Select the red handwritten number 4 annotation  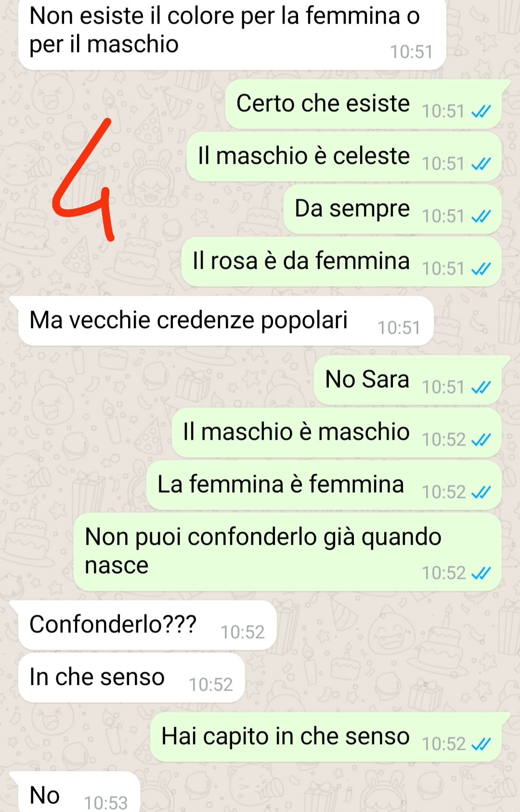[83, 180]
